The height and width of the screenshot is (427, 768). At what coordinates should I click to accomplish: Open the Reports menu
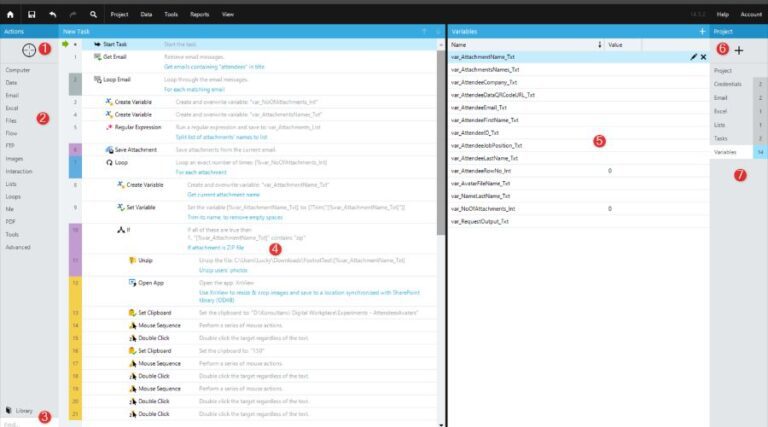[x=199, y=14]
